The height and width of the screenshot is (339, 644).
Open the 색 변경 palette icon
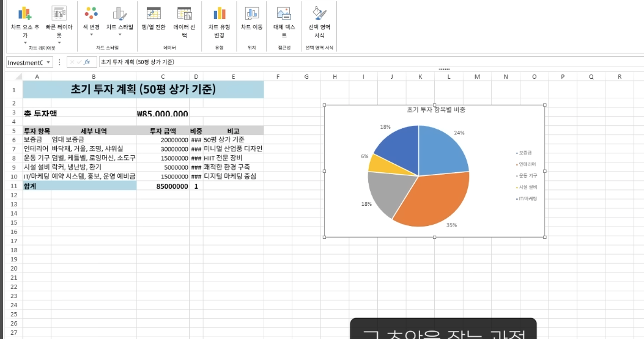pyautogui.click(x=91, y=13)
